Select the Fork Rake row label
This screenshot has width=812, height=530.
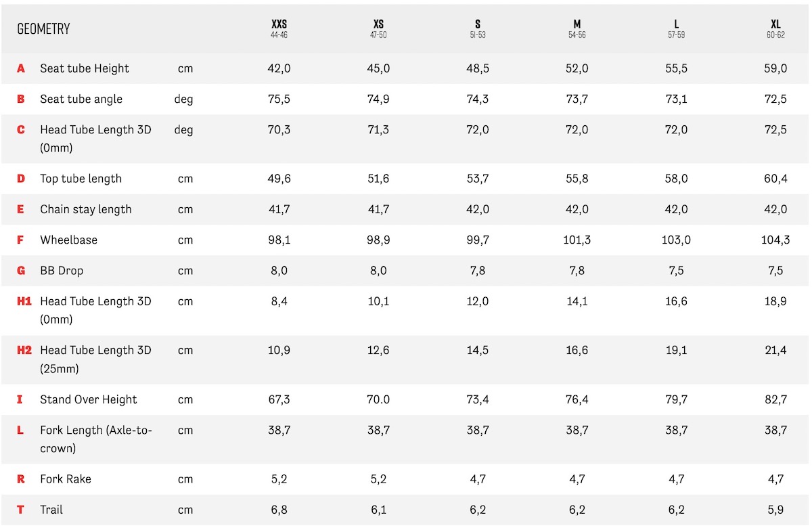pos(66,479)
